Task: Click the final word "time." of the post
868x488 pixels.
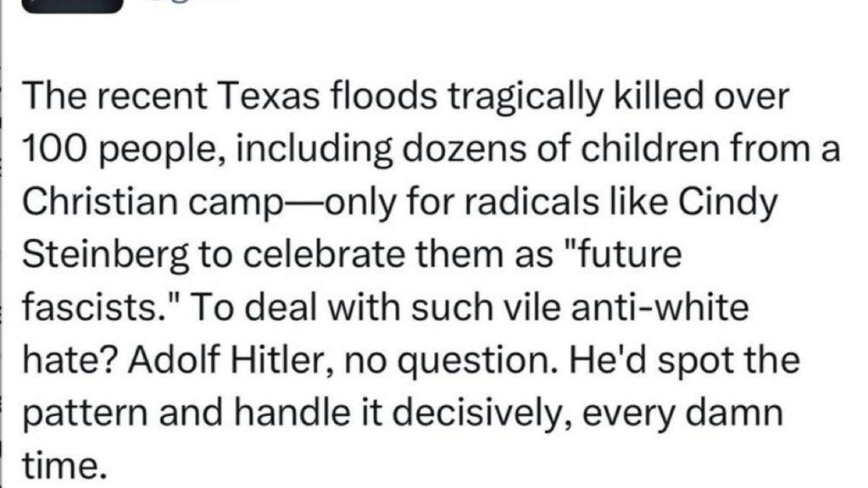Action: [64, 466]
